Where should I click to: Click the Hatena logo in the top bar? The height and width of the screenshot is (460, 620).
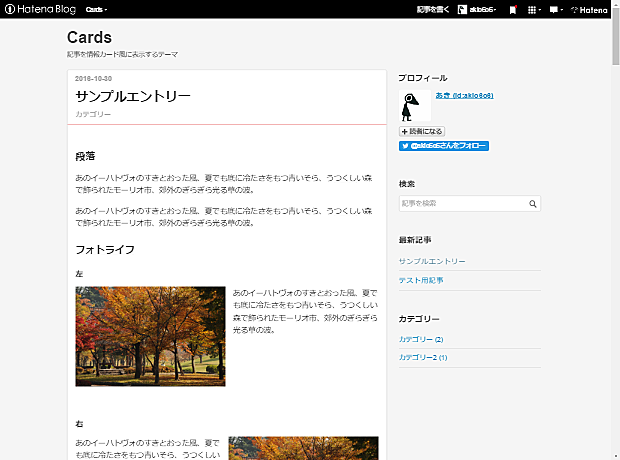pyautogui.click(x=589, y=10)
